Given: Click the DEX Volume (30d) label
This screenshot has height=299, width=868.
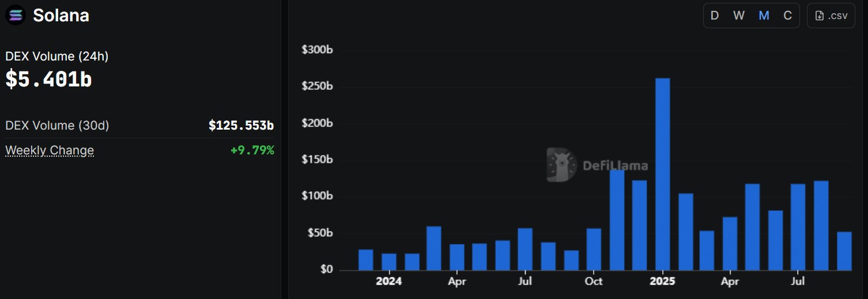Looking at the screenshot, I should pyautogui.click(x=57, y=126).
